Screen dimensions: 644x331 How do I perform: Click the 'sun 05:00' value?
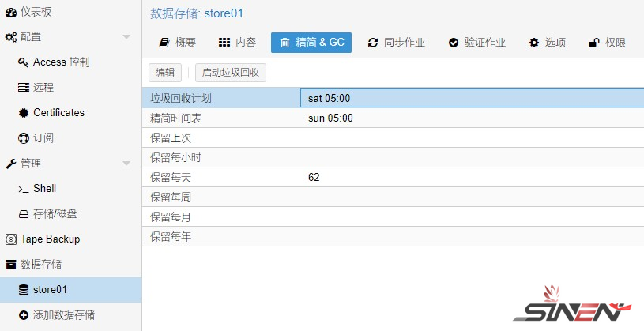coord(330,118)
